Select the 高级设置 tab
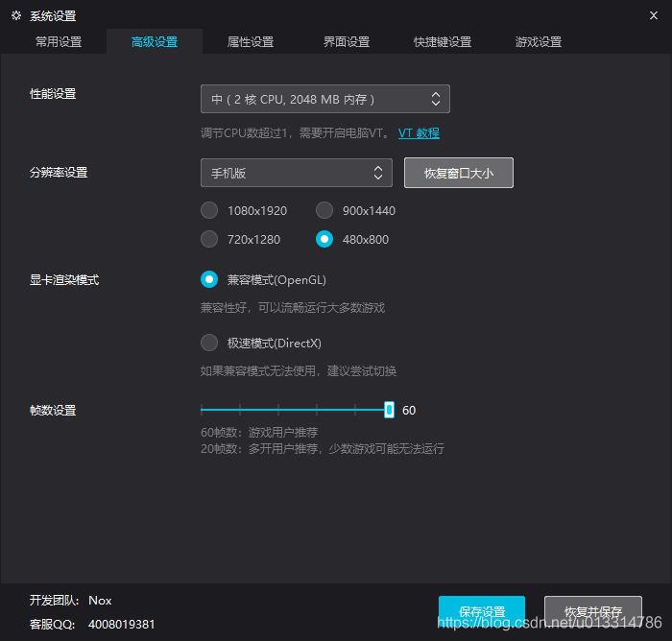Screen dimensions: 672x641 (155, 42)
